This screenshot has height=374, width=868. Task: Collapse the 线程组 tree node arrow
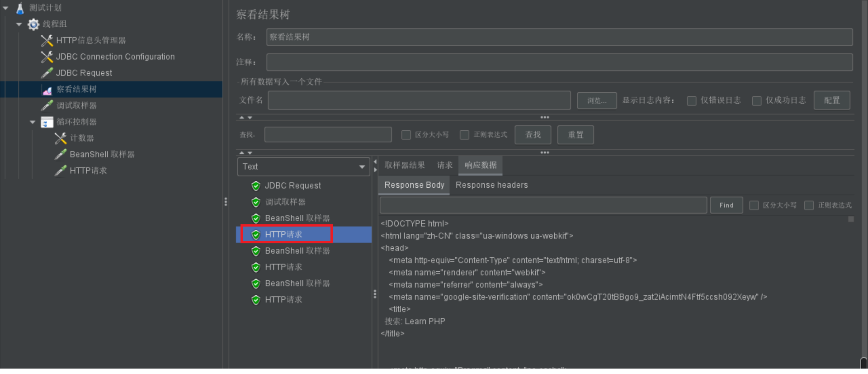click(19, 24)
